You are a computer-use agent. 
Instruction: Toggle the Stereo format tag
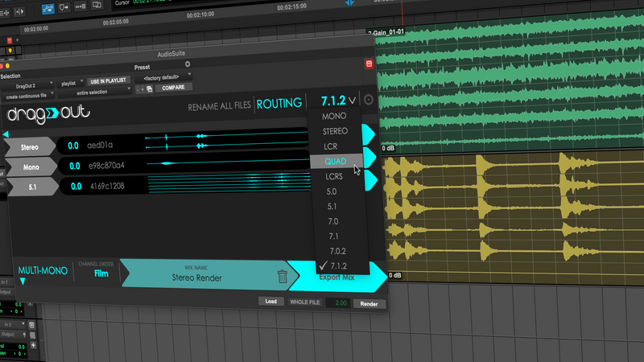30,147
